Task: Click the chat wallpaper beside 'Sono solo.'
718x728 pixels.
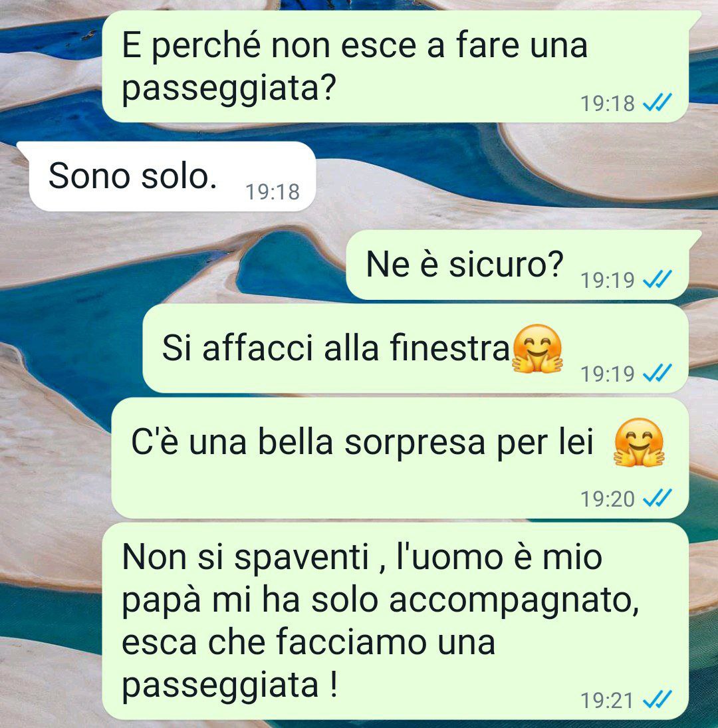Action: pyautogui.click(x=511, y=176)
